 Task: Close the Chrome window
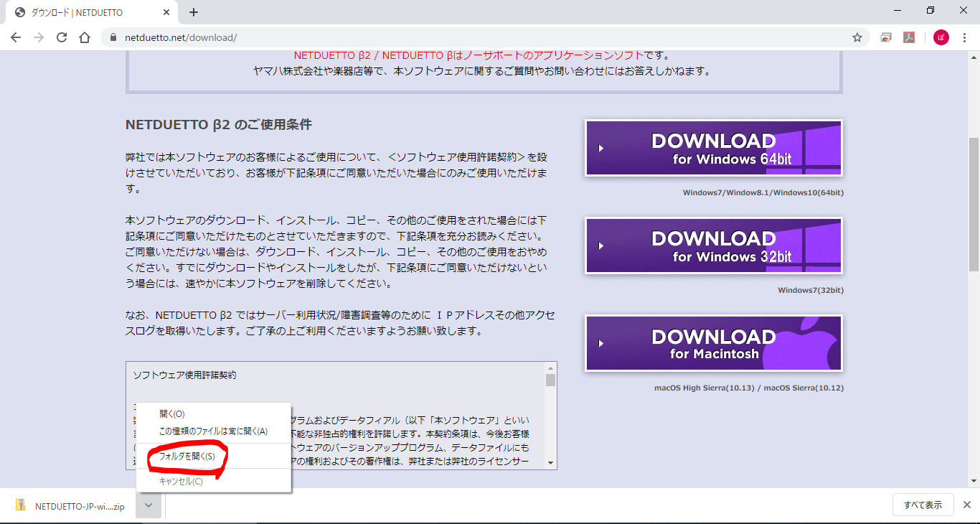(963, 10)
